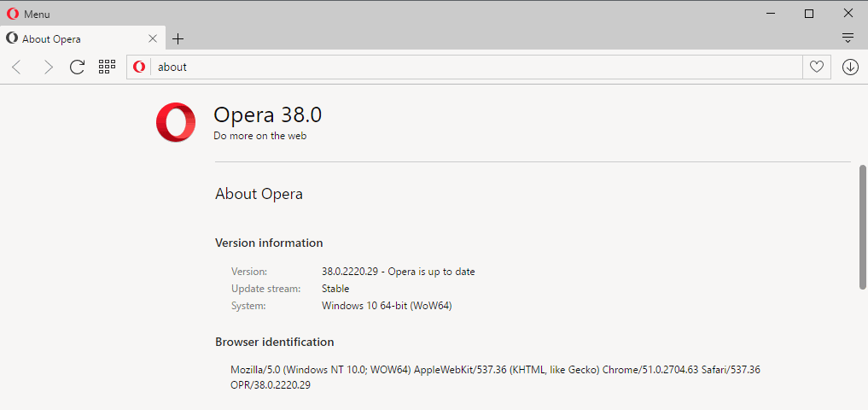This screenshot has width=868, height=410.
Task: Open Speed Dial grid icon
Action: tap(107, 67)
